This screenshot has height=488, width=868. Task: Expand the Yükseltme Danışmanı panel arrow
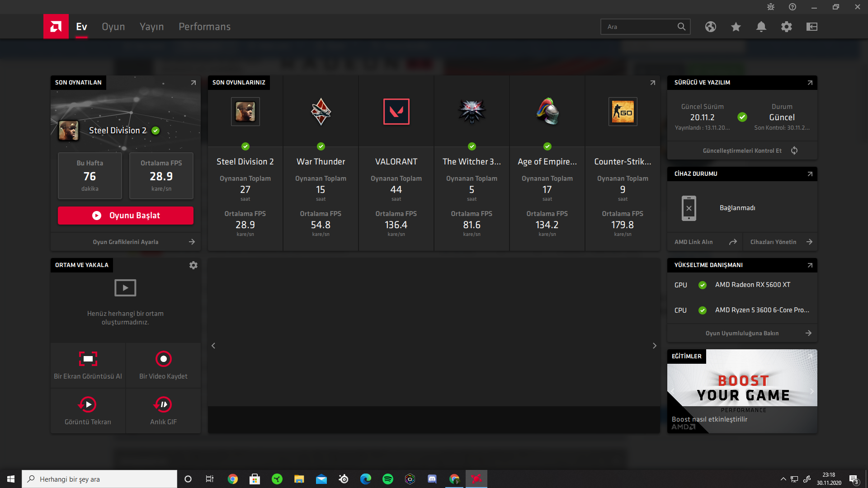point(810,265)
